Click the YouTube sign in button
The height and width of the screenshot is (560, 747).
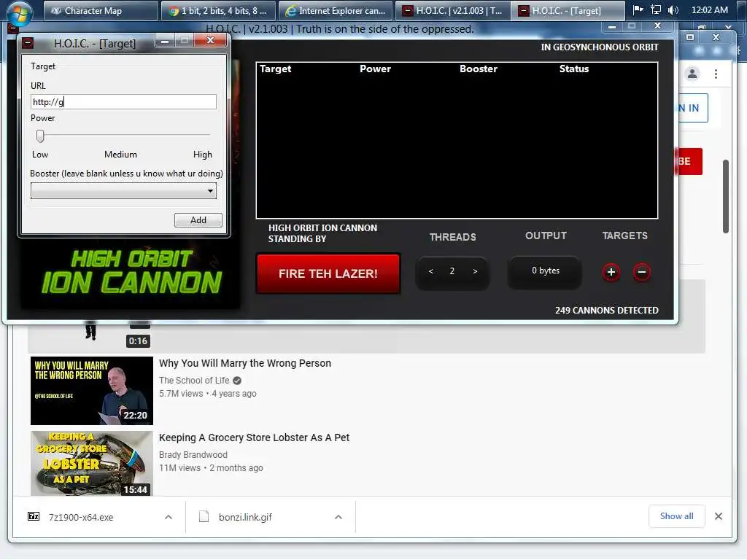click(693, 108)
